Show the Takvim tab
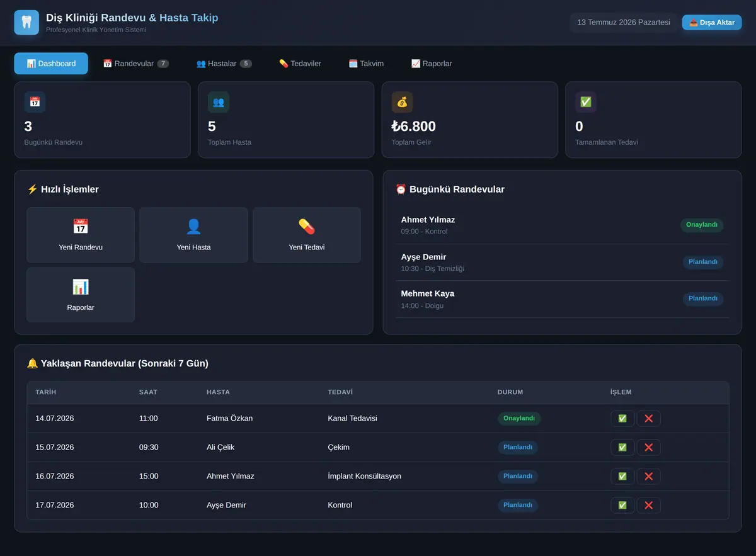The image size is (756, 556). [366, 64]
